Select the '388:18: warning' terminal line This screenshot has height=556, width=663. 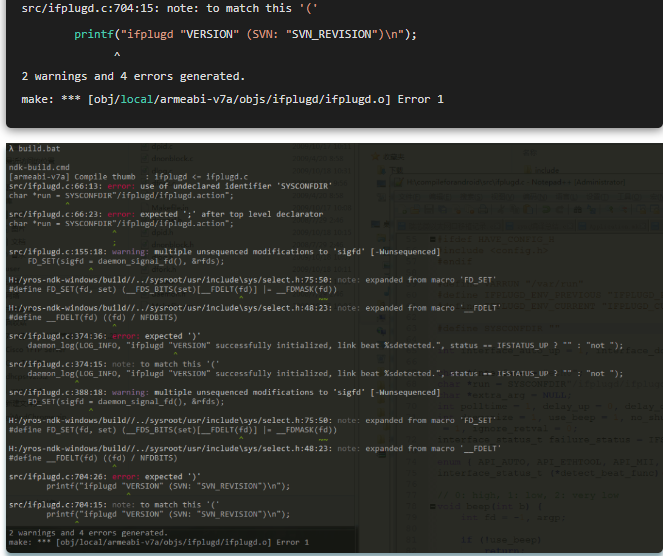tap(224, 392)
